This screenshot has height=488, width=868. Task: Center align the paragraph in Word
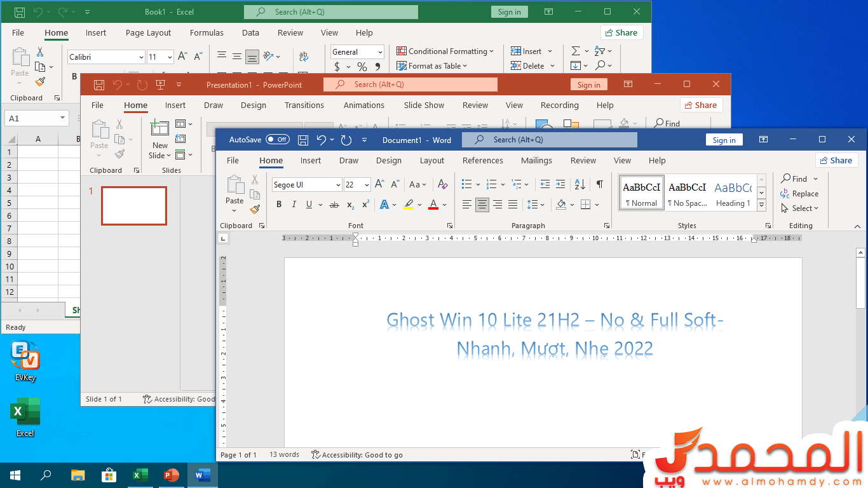pos(482,205)
